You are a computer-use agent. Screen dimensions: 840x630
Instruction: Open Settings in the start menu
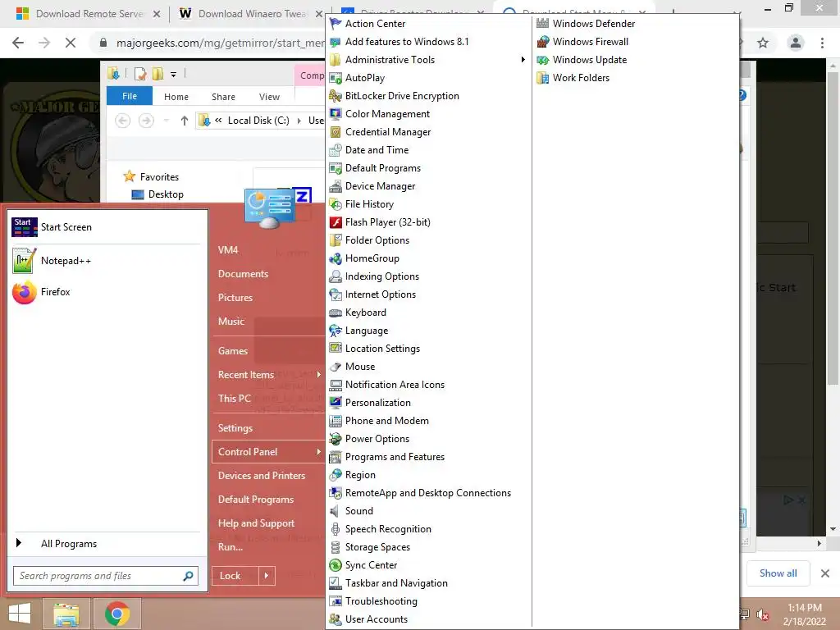[x=235, y=428]
